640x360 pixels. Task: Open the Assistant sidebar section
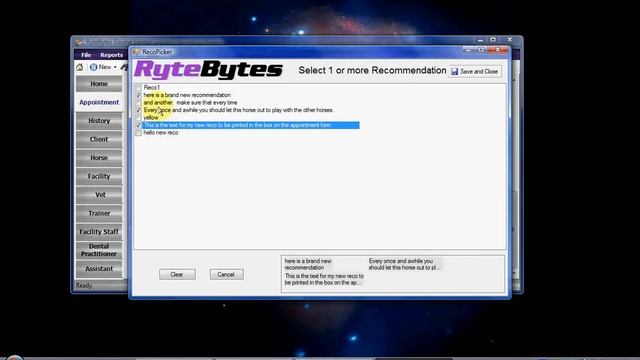[x=99, y=269]
